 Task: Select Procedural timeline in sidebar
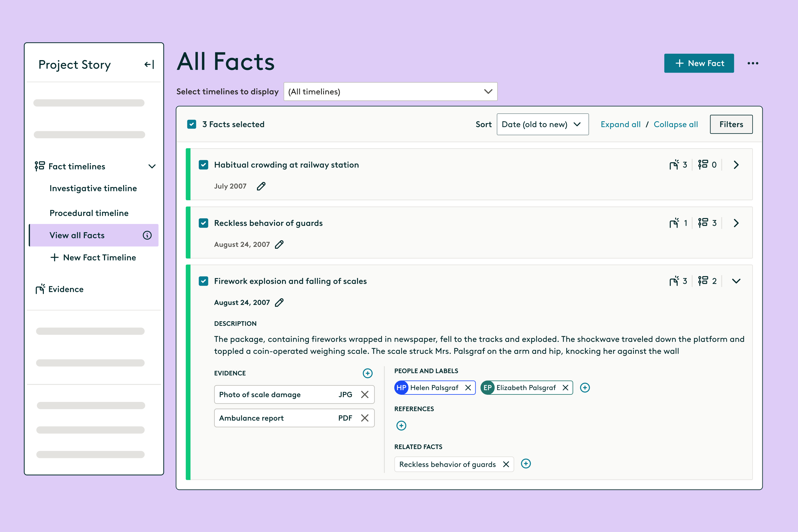click(89, 213)
